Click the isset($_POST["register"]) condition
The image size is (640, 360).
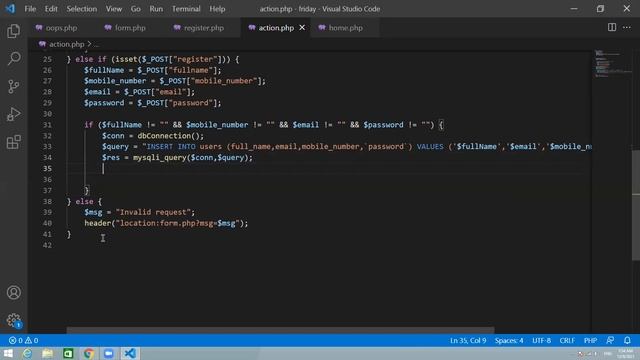click(170, 59)
